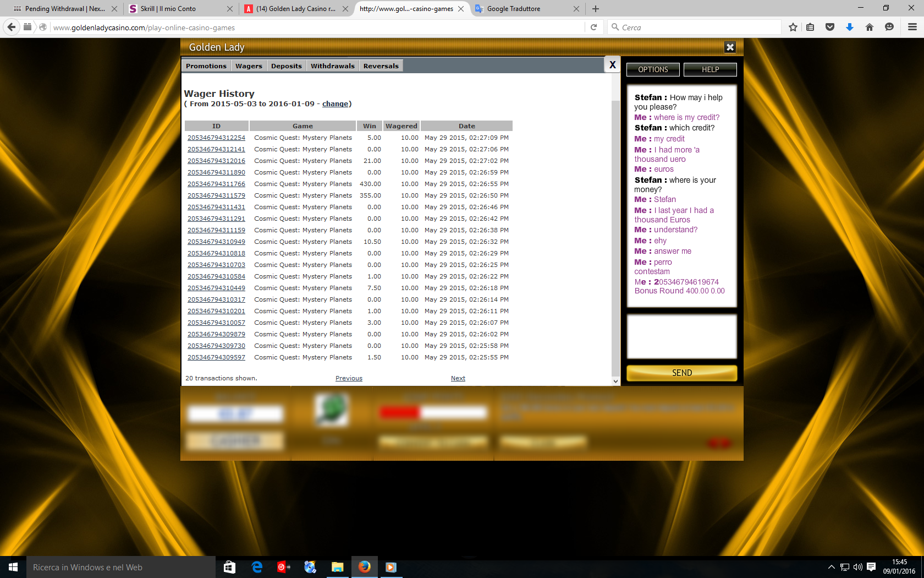This screenshot has height=578, width=924.
Task: Click the HELP button in chat
Action: pyautogui.click(x=710, y=69)
